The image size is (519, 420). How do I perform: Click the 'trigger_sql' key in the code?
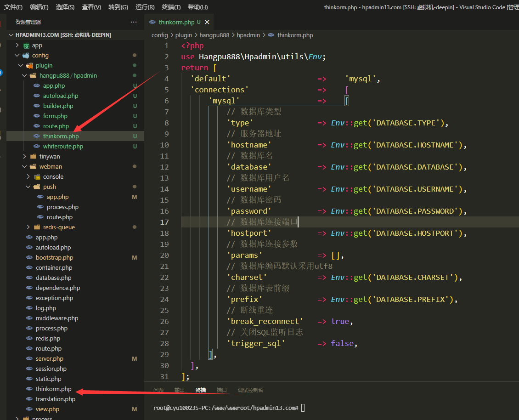pyautogui.click(x=256, y=343)
